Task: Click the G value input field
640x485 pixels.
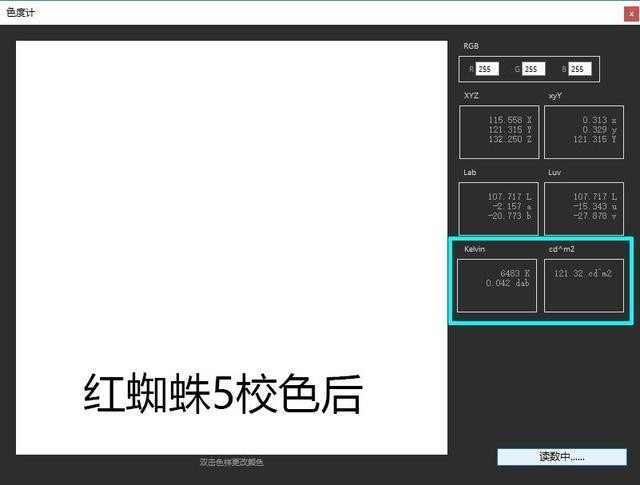Action: click(533, 69)
